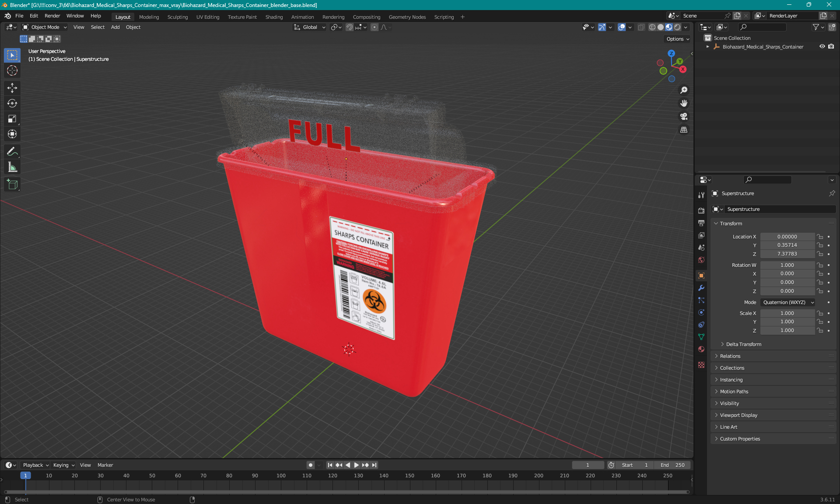Toggle X-ray display
840x504 pixels.
[x=641, y=27]
